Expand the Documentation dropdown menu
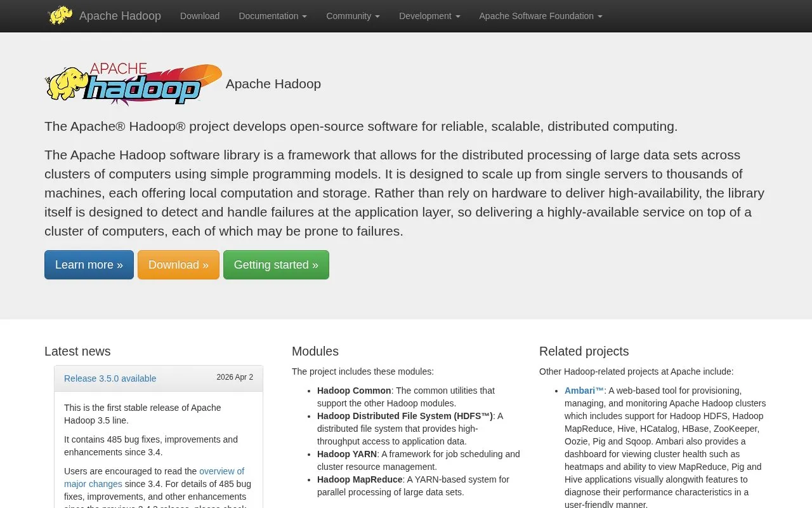 273,16
